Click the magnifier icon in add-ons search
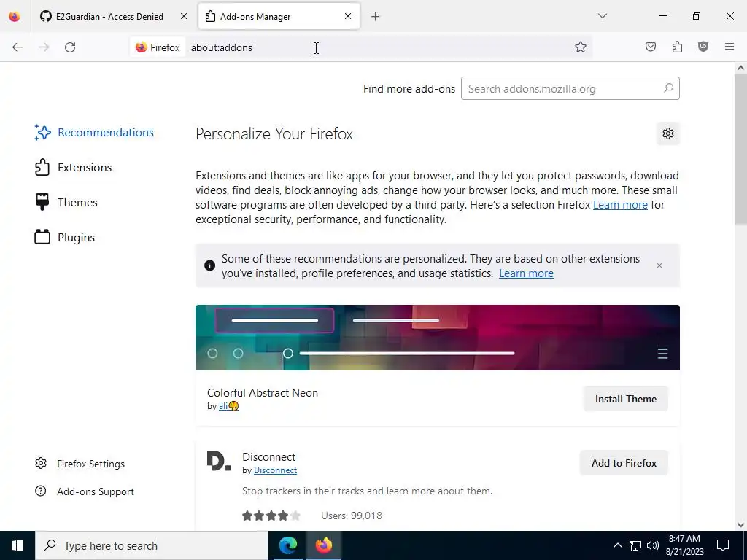 668,88
